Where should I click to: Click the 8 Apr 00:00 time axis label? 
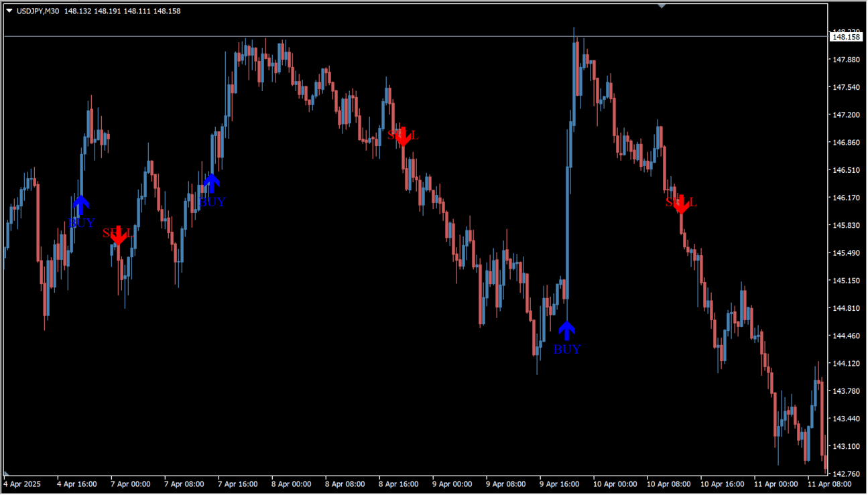tap(291, 484)
